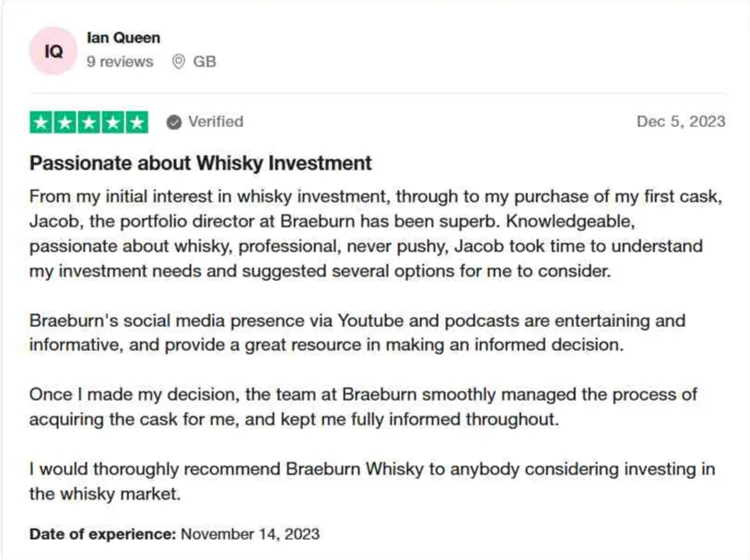Viewport: 750px width, 560px height.
Task: Click the paragraph about Youtube and podcasts
Action: (357, 333)
